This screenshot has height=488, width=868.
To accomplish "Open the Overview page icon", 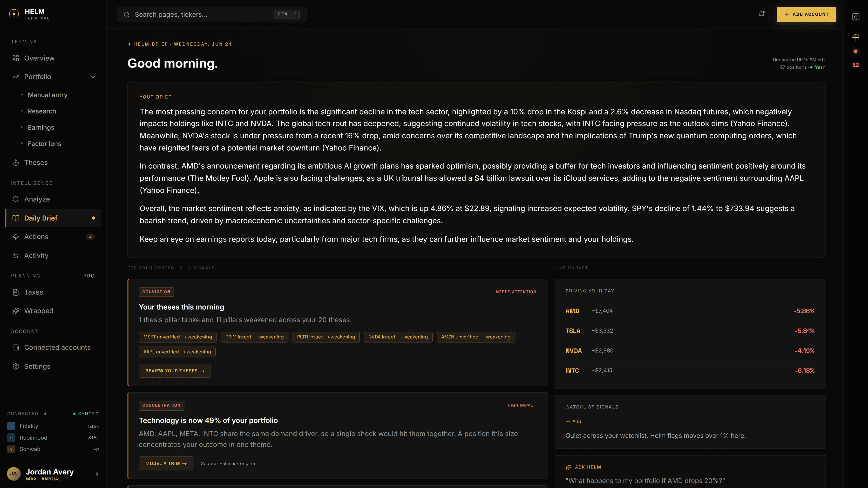I will coord(16,58).
